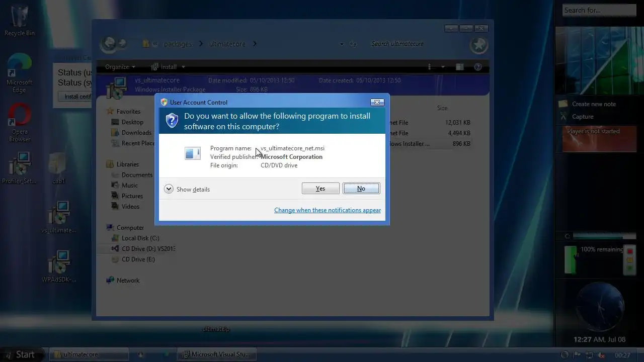The width and height of the screenshot is (644, 362).
Task: Expand Show details in UAC dialog
Action: (187, 189)
